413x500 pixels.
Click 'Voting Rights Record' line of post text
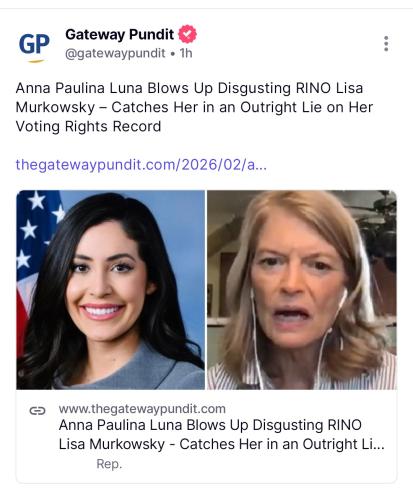[88, 126]
